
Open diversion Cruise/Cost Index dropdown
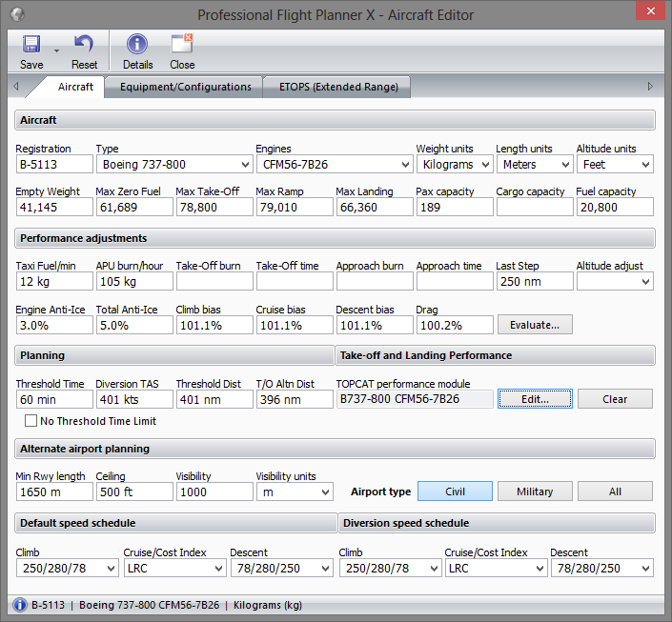[x=497, y=568]
